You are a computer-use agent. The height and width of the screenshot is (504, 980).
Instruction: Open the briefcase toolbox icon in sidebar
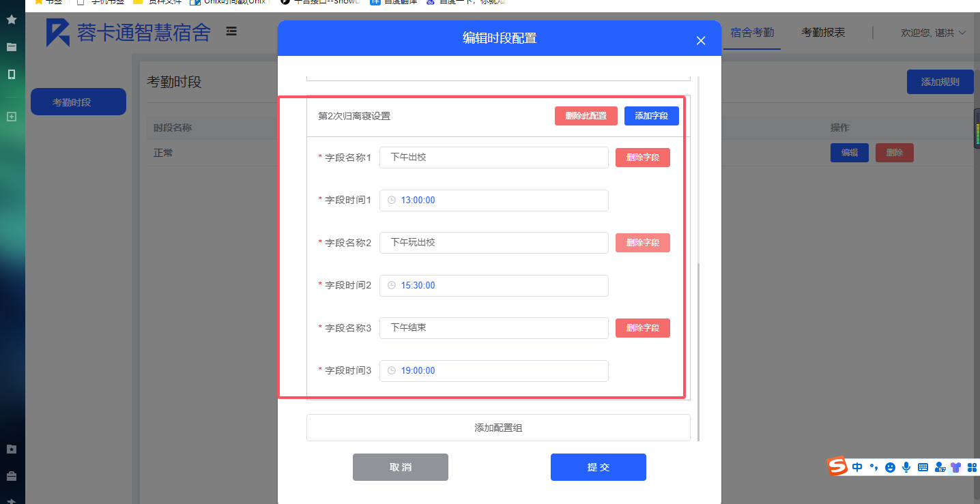coord(12,476)
